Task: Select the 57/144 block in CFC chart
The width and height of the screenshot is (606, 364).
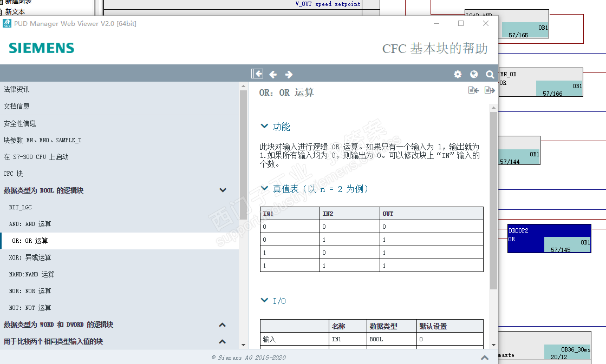Action: [x=519, y=150]
